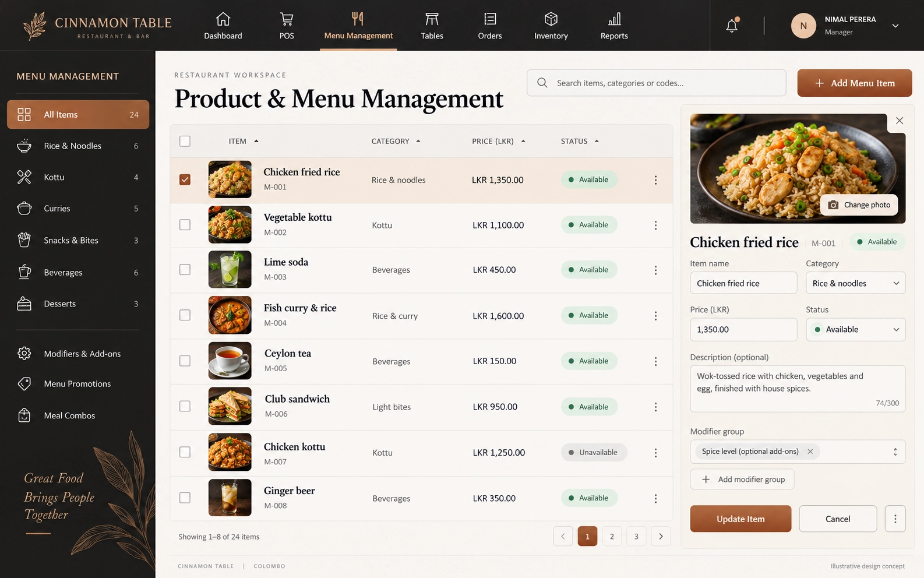924x578 pixels.
Task: Expand the Modifier group selector
Action: (x=895, y=452)
